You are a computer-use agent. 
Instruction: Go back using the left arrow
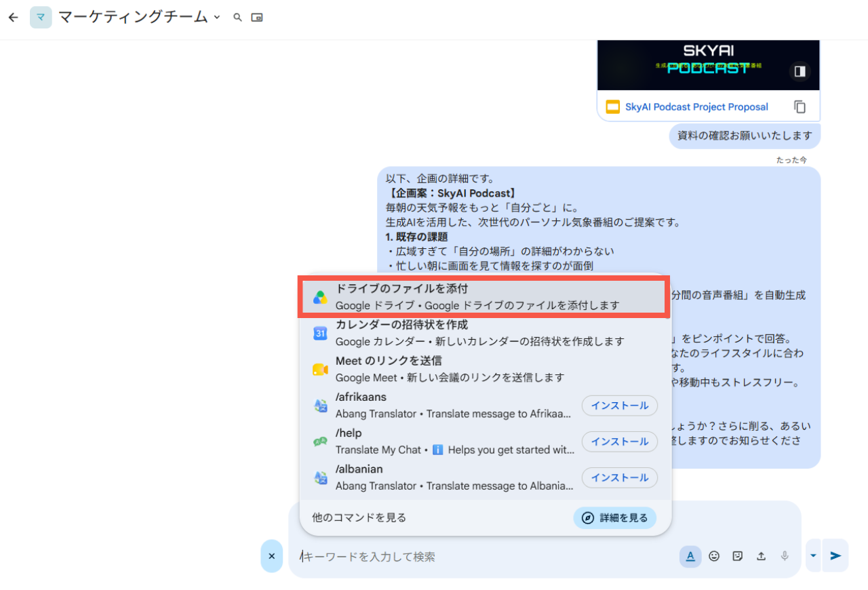(13, 18)
